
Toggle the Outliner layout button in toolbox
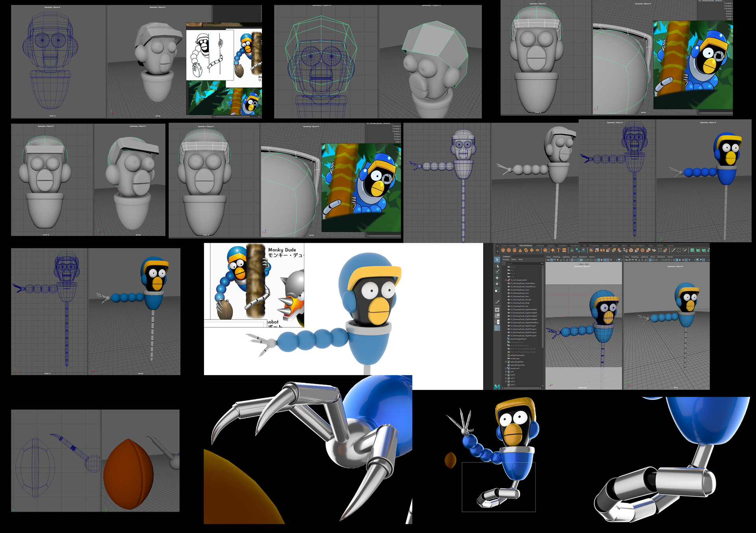coord(497,328)
